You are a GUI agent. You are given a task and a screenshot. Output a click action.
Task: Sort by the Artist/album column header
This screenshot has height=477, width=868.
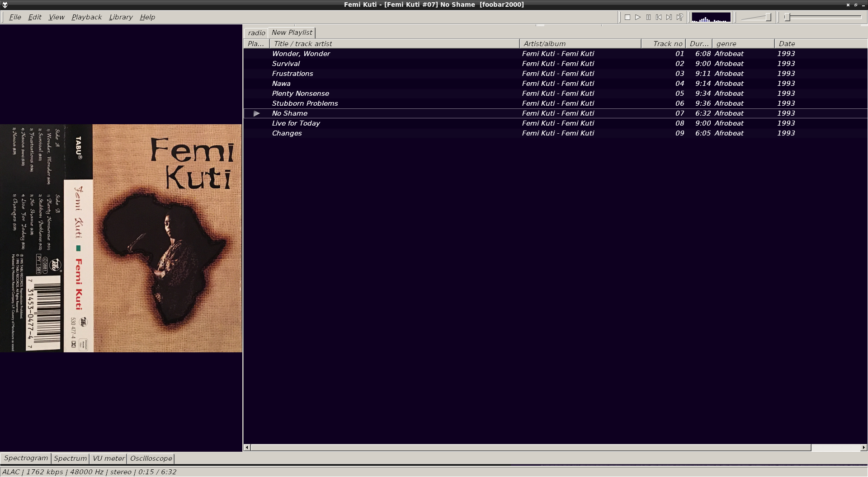tap(580, 44)
